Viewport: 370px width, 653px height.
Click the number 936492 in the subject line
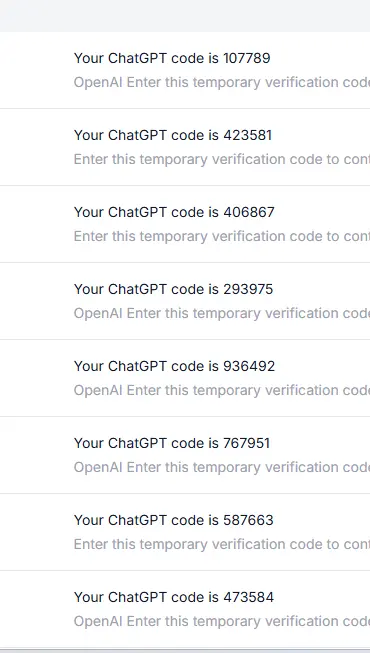click(249, 366)
